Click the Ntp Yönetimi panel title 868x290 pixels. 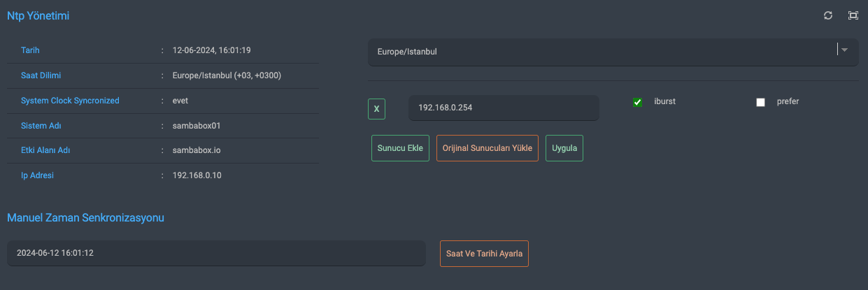[x=38, y=15]
